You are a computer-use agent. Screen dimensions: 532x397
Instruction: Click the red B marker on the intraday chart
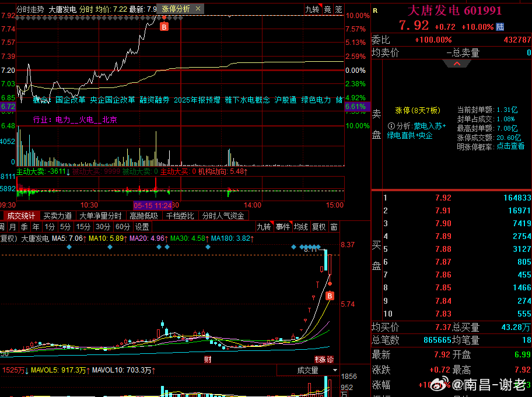164,27
